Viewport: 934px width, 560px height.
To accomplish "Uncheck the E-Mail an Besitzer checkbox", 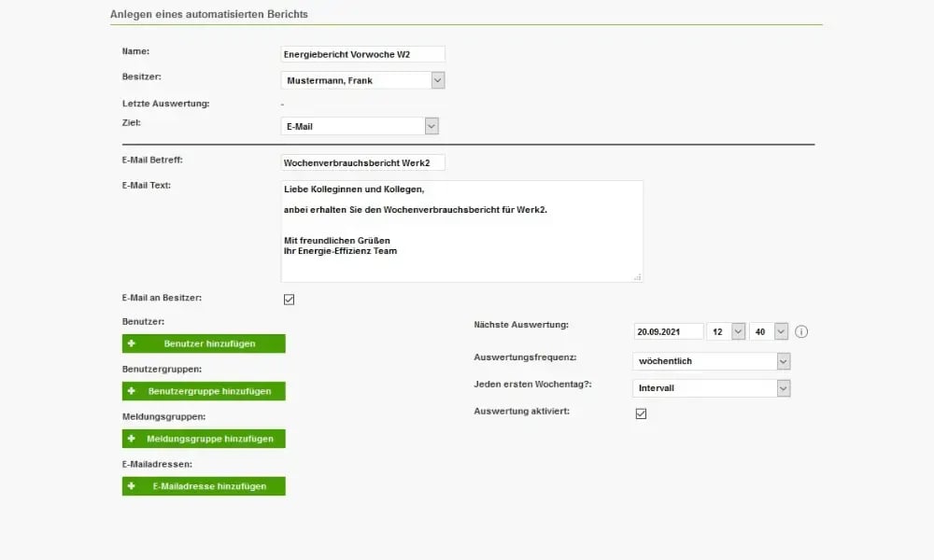I will pos(289,299).
